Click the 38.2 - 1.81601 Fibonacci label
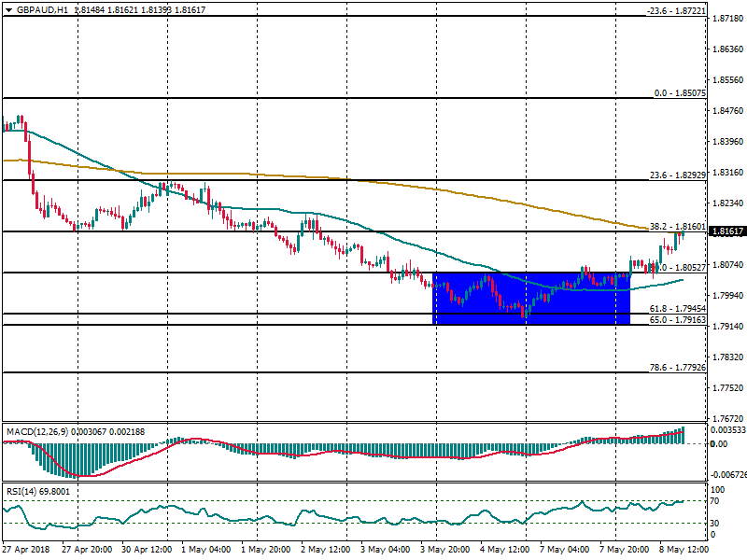The width and height of the screenshot is (747, 560). click(678, 227)
